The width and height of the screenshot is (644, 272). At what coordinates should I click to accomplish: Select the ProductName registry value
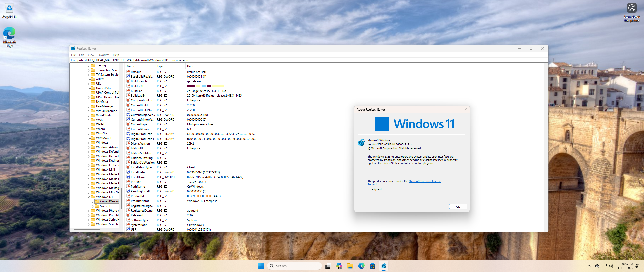[140, 201]
